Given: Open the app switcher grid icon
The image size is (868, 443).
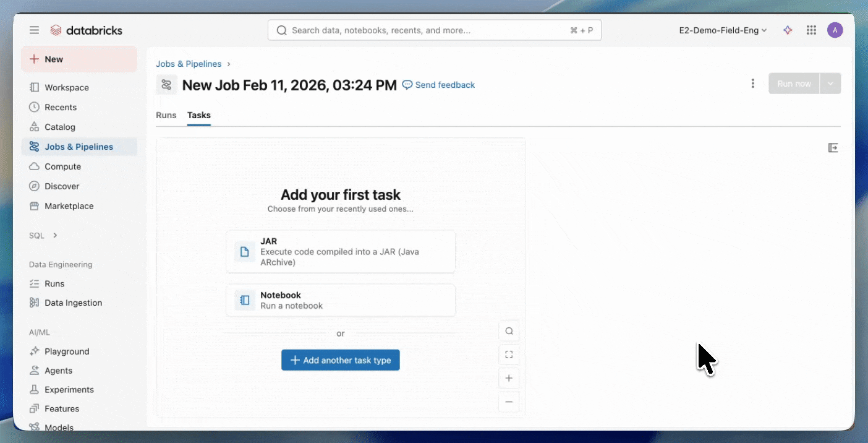Looking at the screenshot, I should [811, 30].
